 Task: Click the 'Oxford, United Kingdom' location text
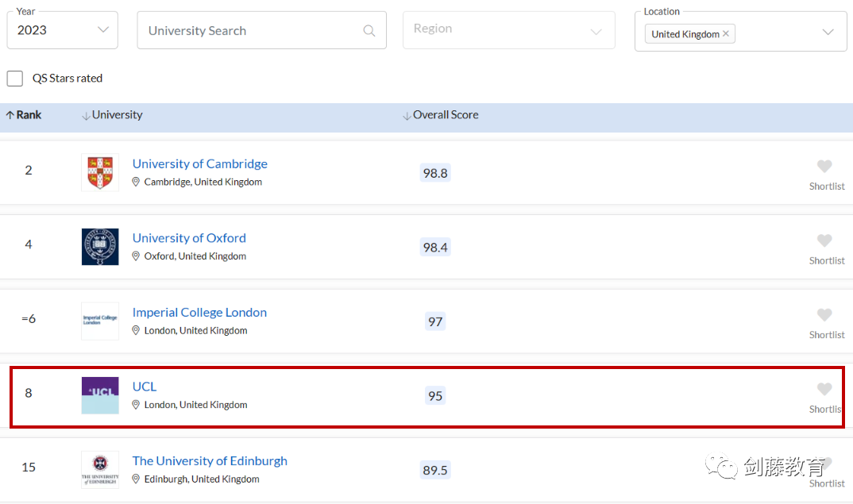pos(195,256)
